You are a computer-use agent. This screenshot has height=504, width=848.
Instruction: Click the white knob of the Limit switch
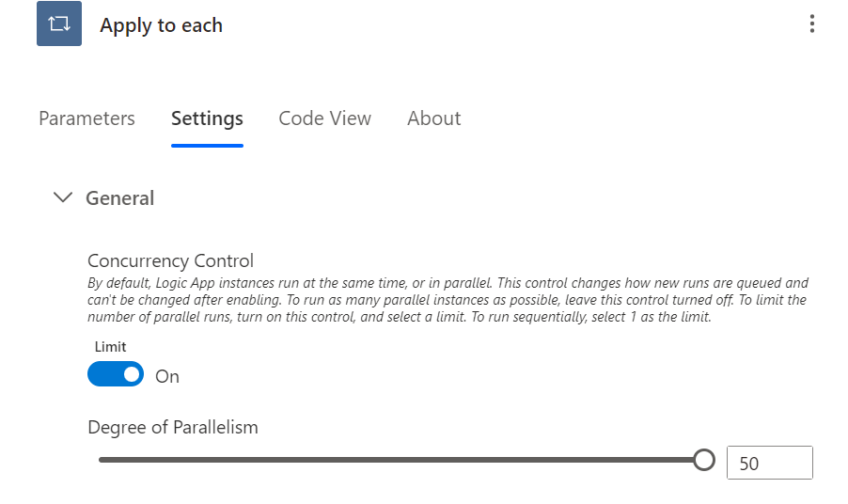tap(132, 375)
